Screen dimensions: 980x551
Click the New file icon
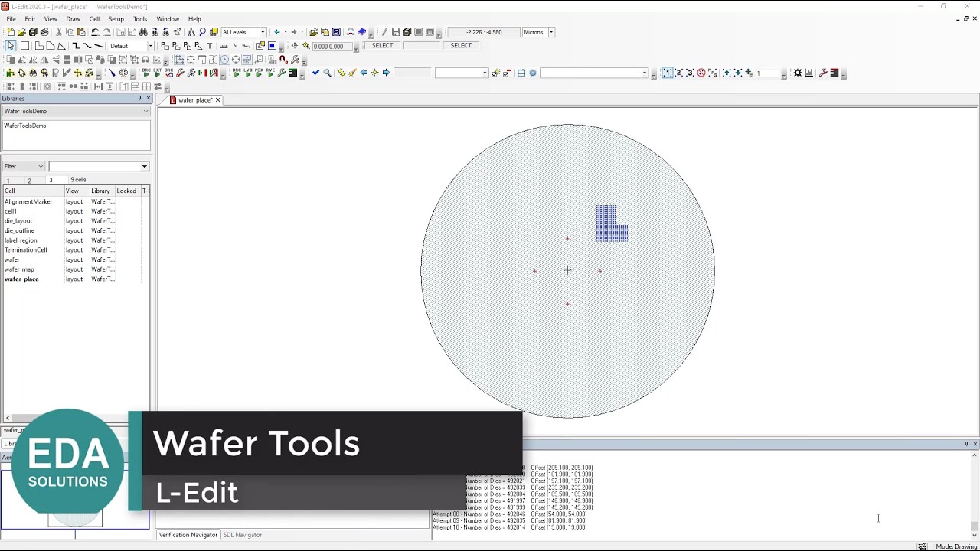click(x=10, y=32)
